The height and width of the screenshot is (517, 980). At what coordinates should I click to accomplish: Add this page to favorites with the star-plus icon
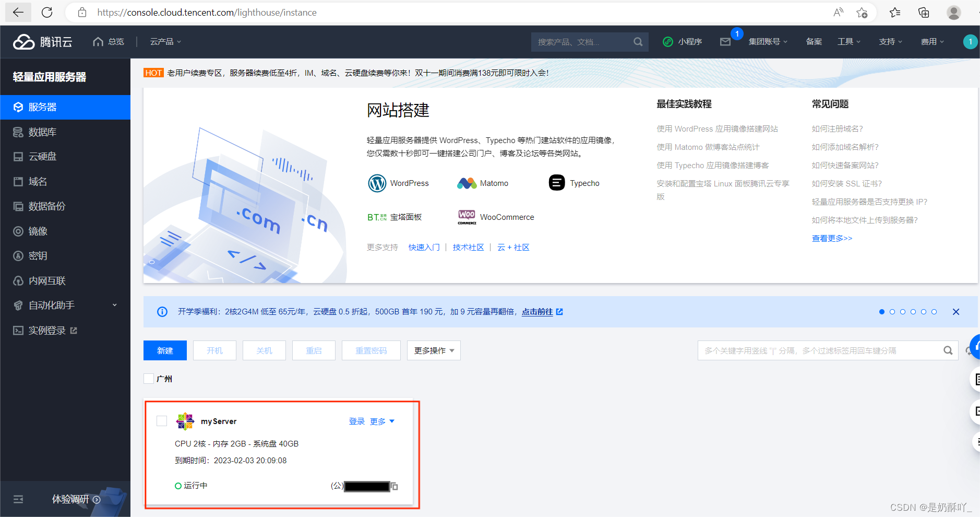pos(862,13)
